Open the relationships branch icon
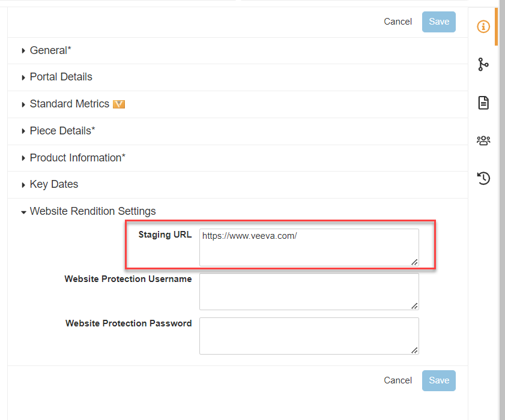505x420 pixels. pyautogui.click(x=483, y=64)
